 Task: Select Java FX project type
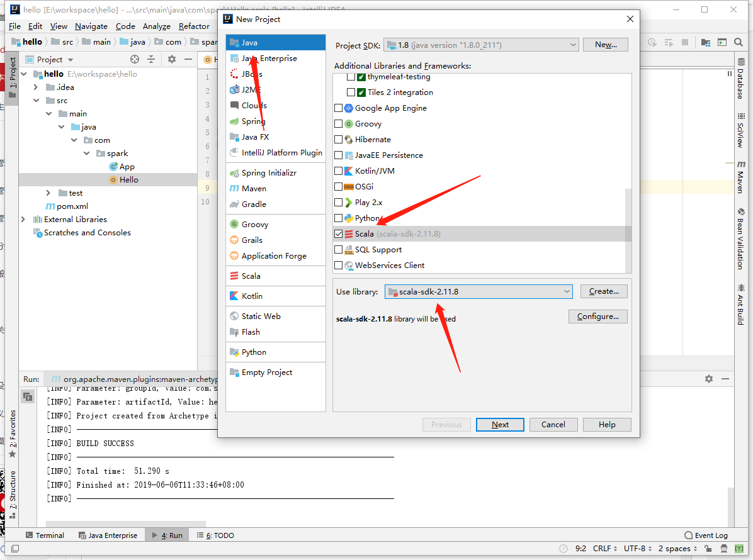pos(276,137)
